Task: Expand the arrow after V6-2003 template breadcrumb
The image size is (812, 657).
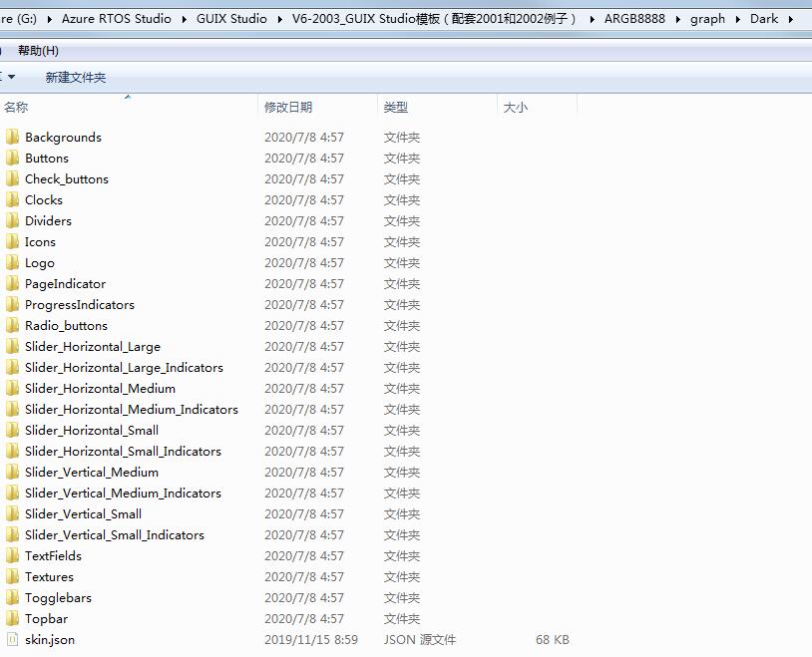Action: point(592,20)
